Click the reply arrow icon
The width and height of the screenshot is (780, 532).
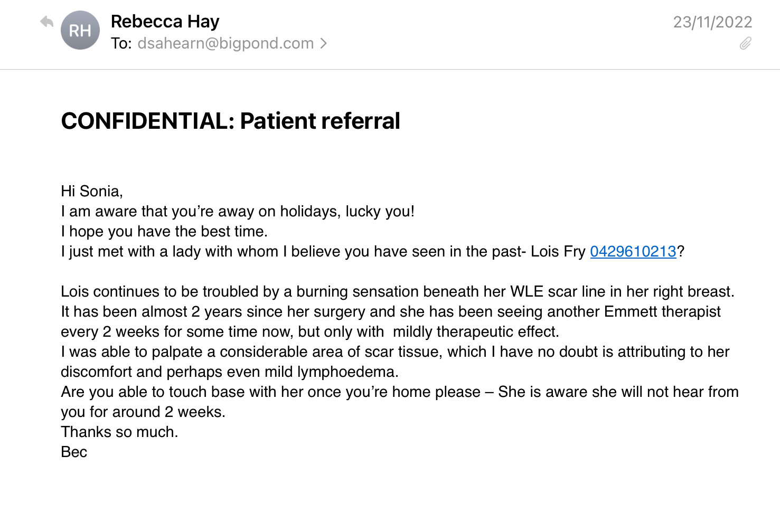[47, 22]
